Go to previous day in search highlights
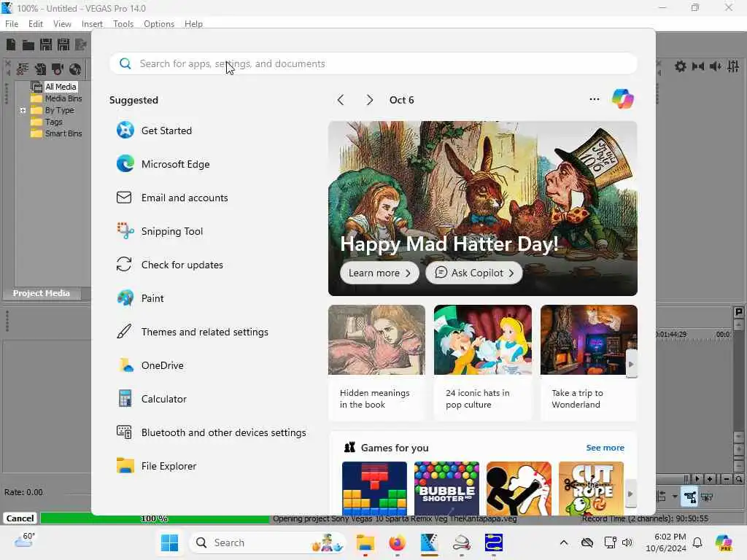The image size is (747, 560). click(x=341, y=99)
